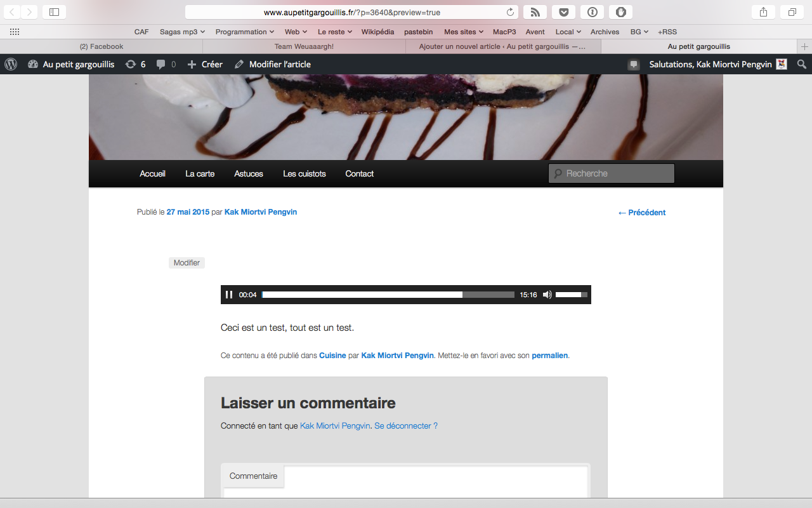The width and height of the screenshot is (812, 508).
Task: Click the audio progress bar
Action: (388, 295)
